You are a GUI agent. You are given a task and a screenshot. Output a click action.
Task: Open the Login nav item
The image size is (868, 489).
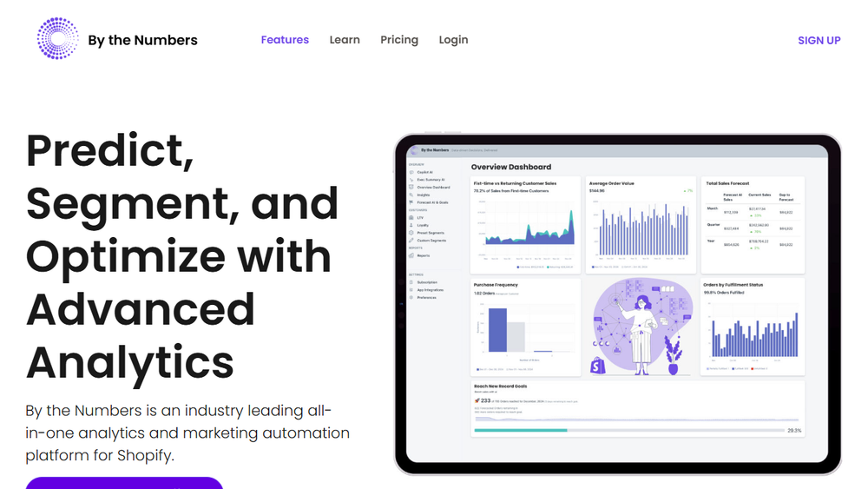point(453,40)
